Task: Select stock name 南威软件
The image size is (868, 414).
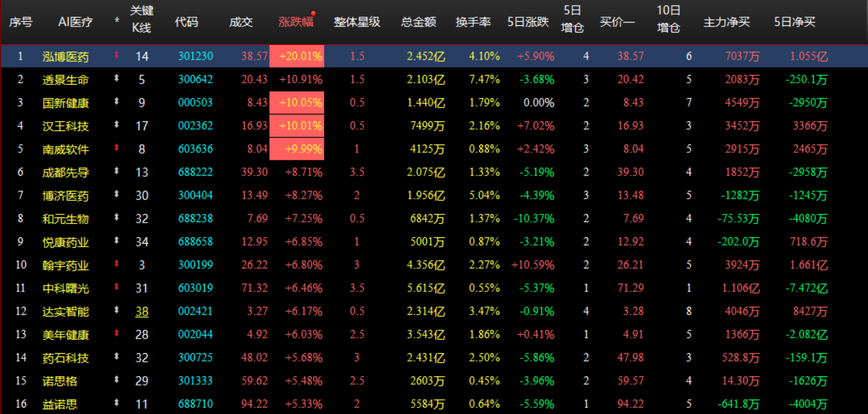Action: [x=65, y=149]
